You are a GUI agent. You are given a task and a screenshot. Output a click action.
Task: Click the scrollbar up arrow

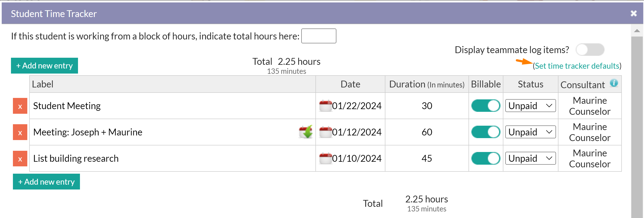[x=637, y=31]
